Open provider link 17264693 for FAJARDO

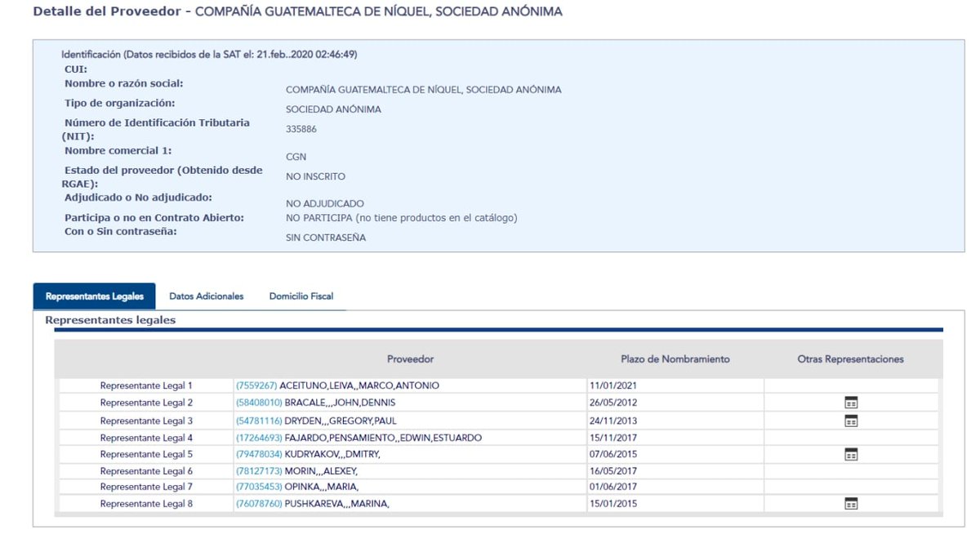tap(260, 438)
